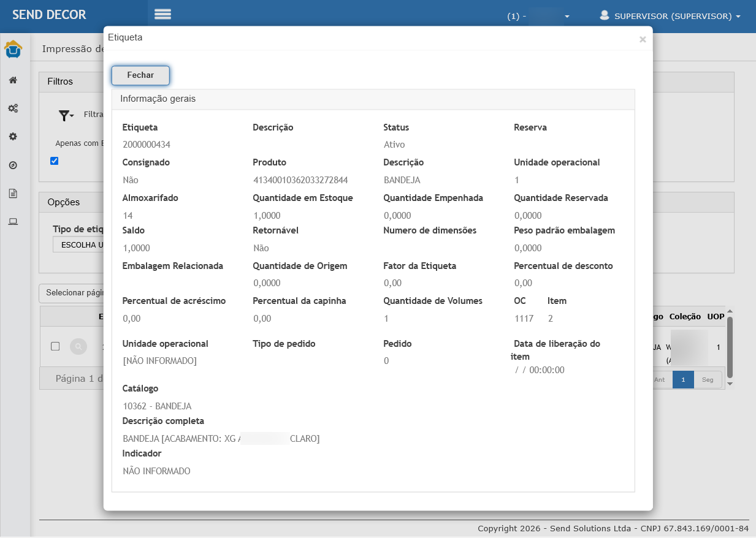Click the 'Não' value under Retornável
The image size is (756, 538).
click(261, 248)
